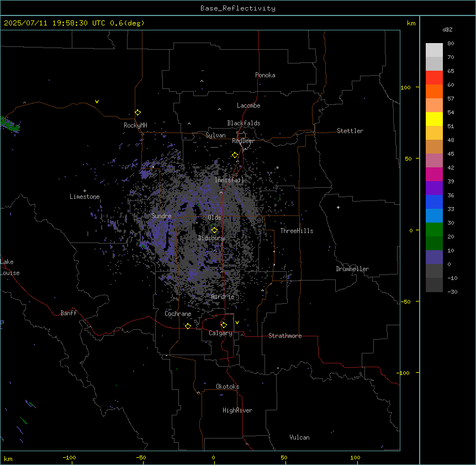This screenshot has height=465, width=476.
Task: Click the asterisk marker above Limestone
Action: pyautogui.click(x=84, y=191)
